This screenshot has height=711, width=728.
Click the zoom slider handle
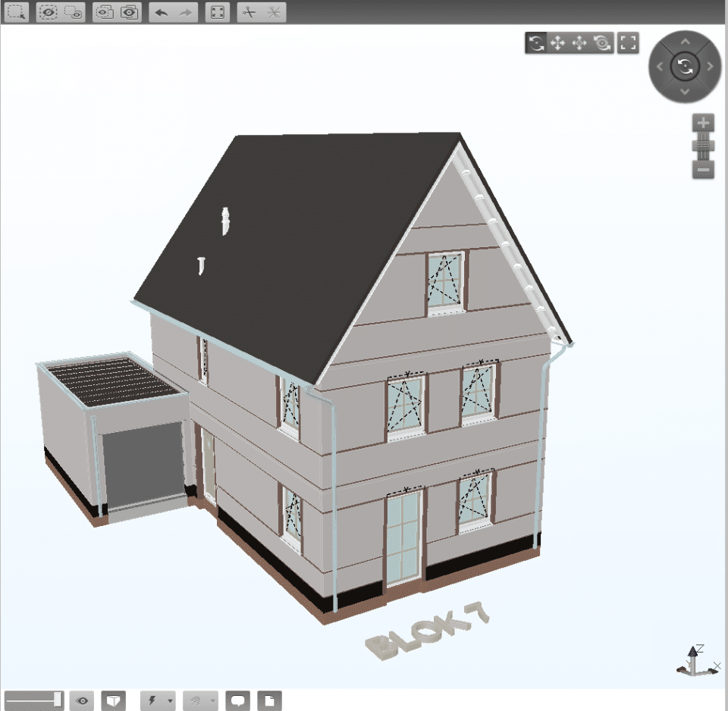click(703, 146)
